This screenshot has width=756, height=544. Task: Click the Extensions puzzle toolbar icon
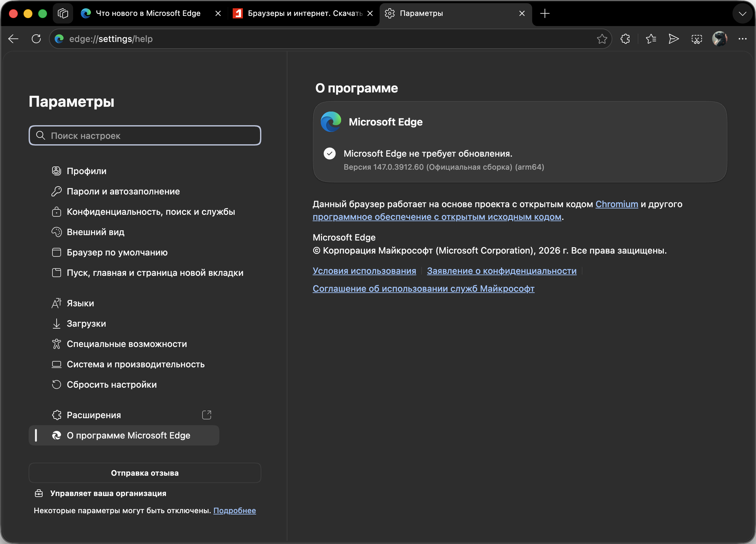[x=625, y=39]
